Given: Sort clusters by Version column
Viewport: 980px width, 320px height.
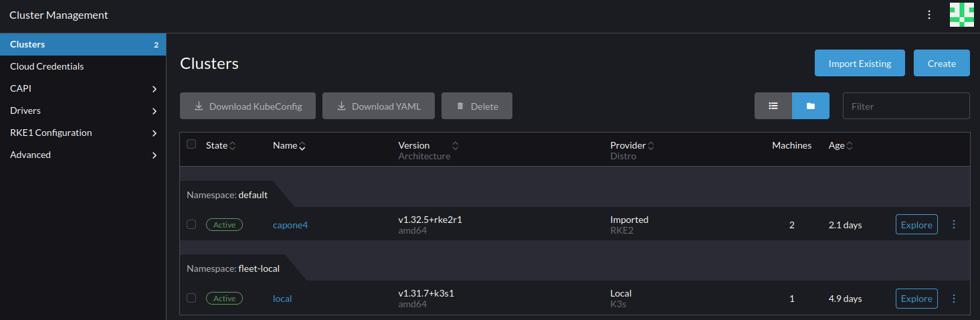Looking at the screenshot, I should pyautogui.click(x=428, y=145).
